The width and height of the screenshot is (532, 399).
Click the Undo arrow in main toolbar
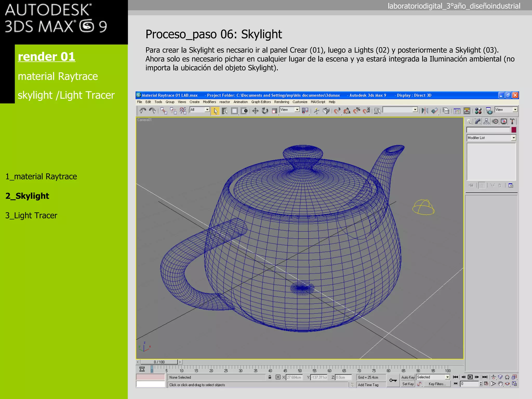pos(143,111)
